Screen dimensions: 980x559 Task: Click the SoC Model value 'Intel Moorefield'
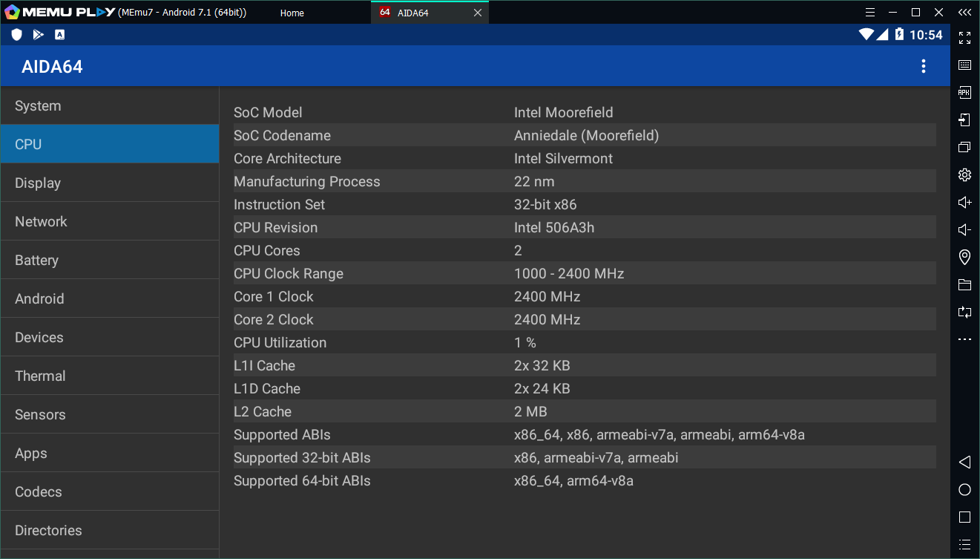563,112
